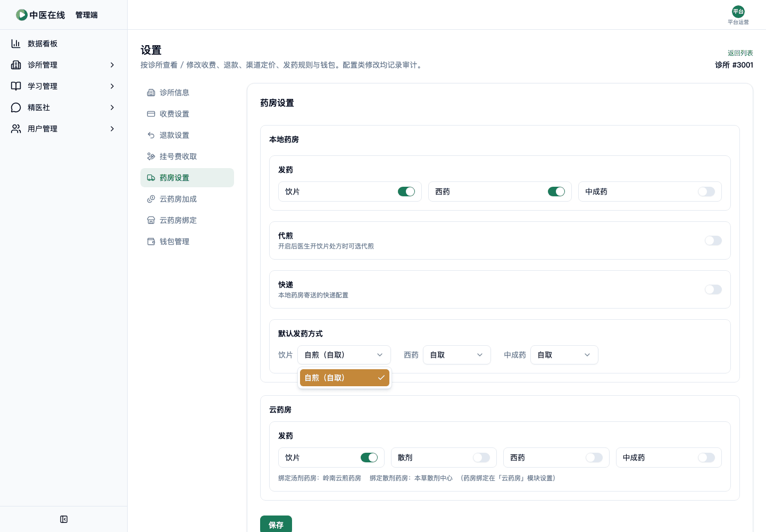The height and width of the screenshot is (532, 766).
Task: Click the 挂号费收取 icon
Action: (x=151, y=156)
